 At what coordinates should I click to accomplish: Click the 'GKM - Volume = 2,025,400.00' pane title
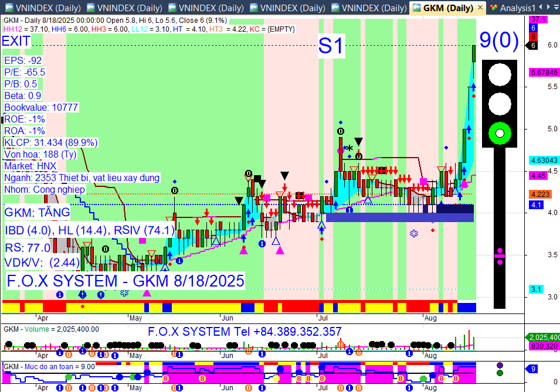coord(51,329)
